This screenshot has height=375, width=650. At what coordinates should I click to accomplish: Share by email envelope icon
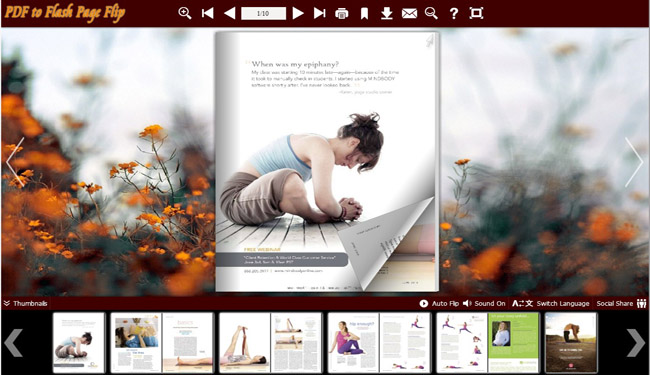click(x=409, y=14)
